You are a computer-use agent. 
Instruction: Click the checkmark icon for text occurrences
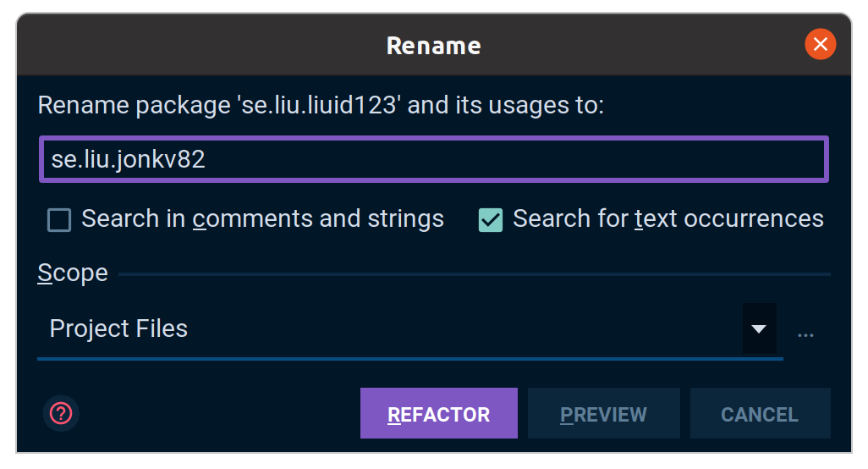click(x=491, y=220)
